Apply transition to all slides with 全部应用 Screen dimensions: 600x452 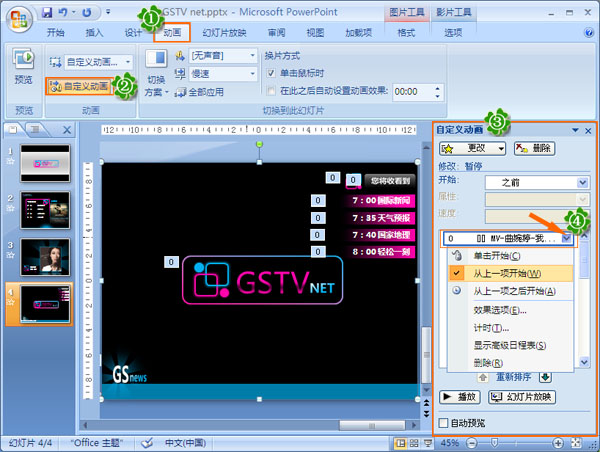tap(199, 92)
